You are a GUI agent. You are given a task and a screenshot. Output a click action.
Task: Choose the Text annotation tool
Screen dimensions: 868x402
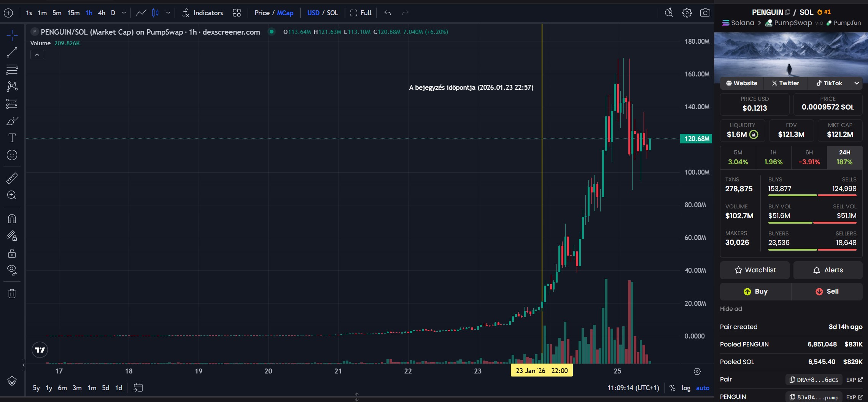(x=12, y=138)
